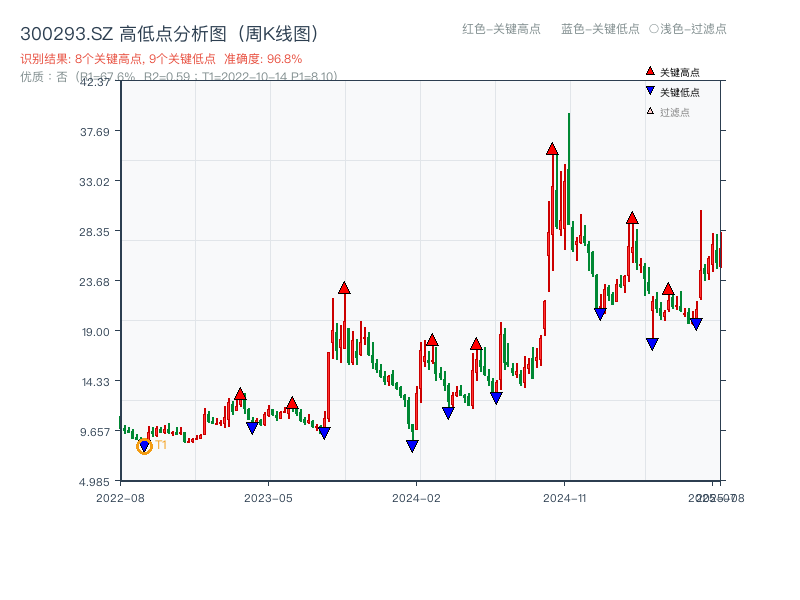Screen dimensions: 800x600
Task: Click the 2022-08 x-axis label
Action: tap(120, 498)
